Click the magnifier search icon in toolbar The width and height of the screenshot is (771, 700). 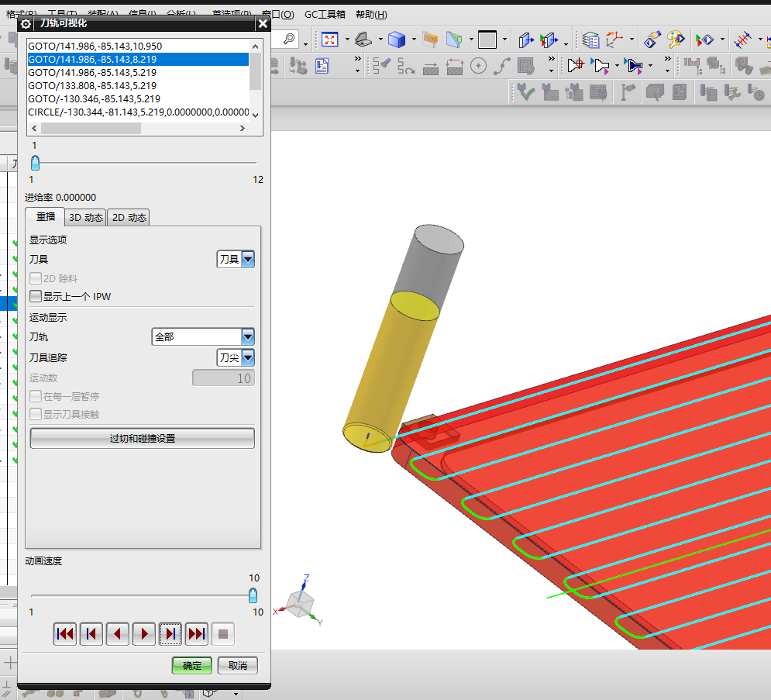point(289,39)
